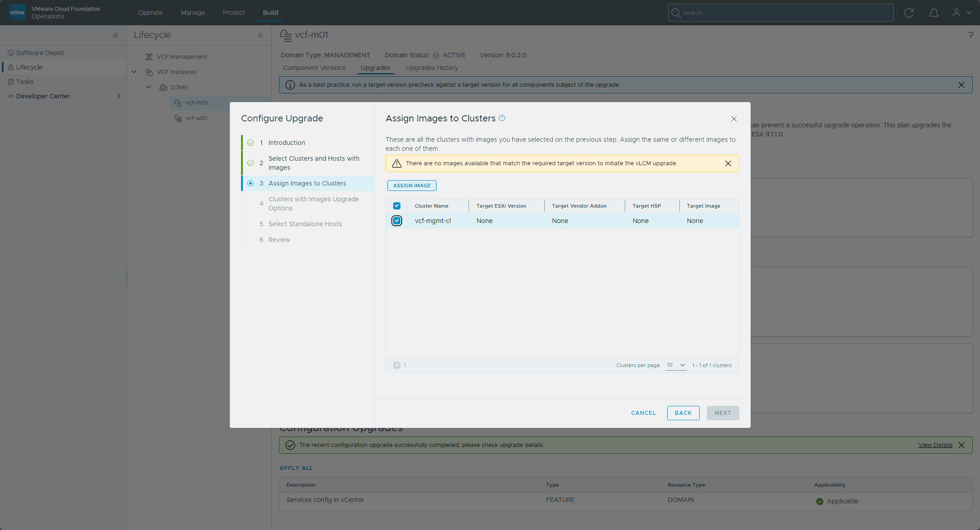
Task: Click the ASSIGN IMAGE button
Action: (412, 186)
